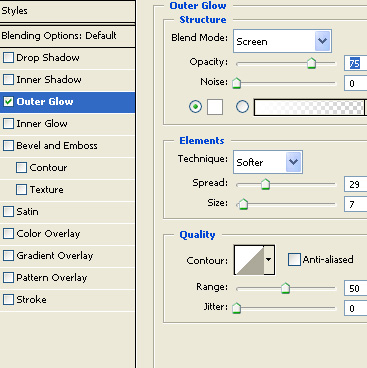This screenshot has height=368, width=367.
Task: Click the Range slider handle
Action: tap(285, 288)
